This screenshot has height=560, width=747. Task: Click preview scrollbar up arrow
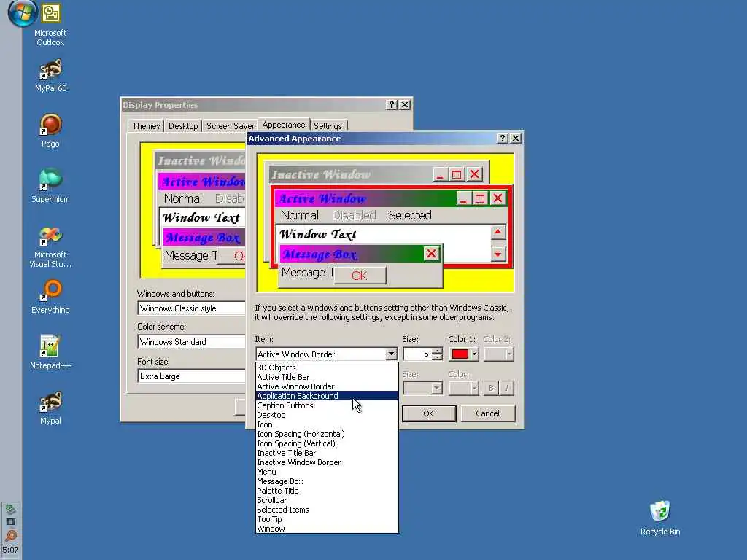pyautogui.click(x=498, y=233)
